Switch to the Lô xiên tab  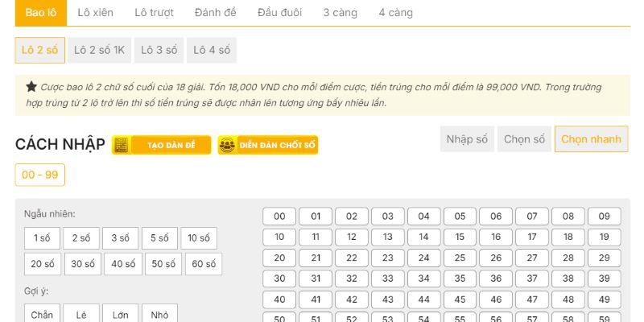click(x=95, y=13)
